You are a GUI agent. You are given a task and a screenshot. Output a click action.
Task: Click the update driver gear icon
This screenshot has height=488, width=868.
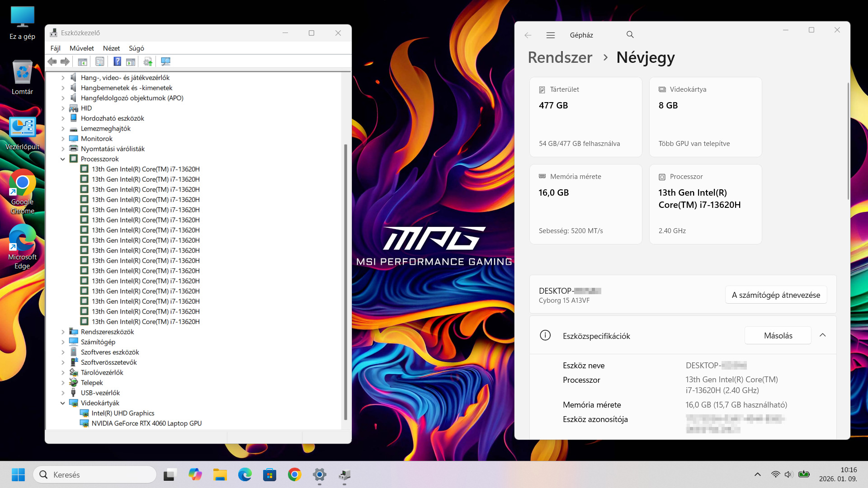tap(148, 61)
